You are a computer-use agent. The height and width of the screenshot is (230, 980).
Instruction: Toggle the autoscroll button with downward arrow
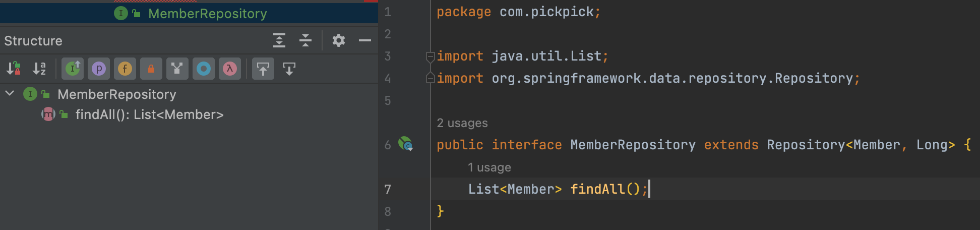(289, 68)
